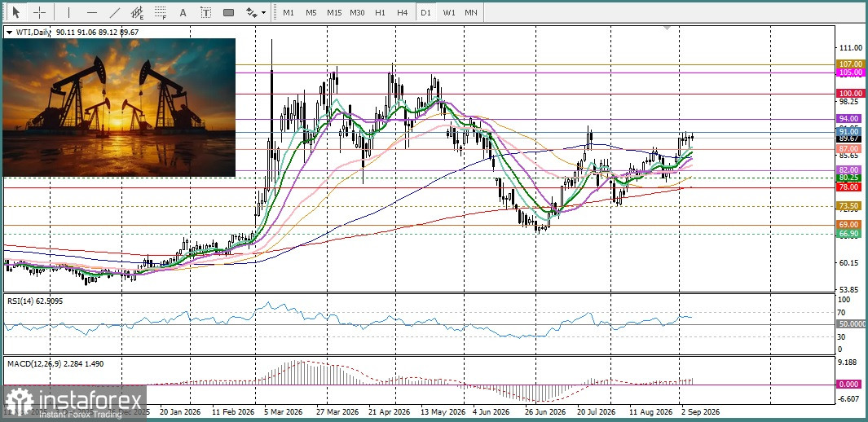The height and width of the screenshot is (422, 868).
Task: Choose the vertical line drawing tool
Action: (x=68, y=12)
